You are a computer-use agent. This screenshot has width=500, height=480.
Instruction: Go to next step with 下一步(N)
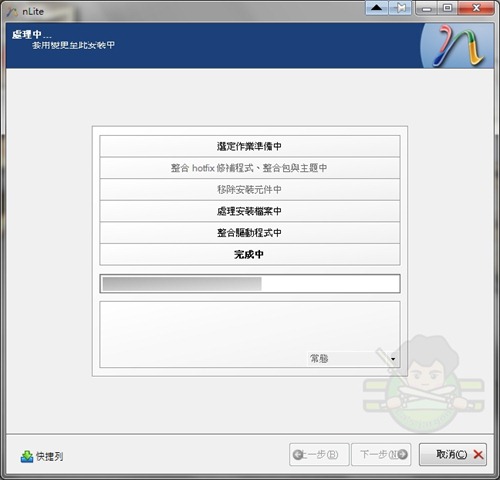(x=381, y=454)
